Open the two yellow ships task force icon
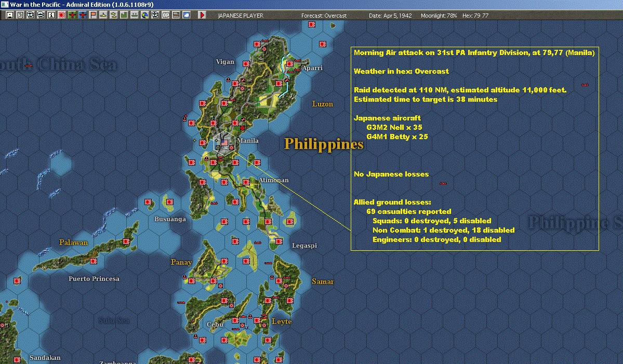This screenshot has height=364, width=623. click(114, 15)
